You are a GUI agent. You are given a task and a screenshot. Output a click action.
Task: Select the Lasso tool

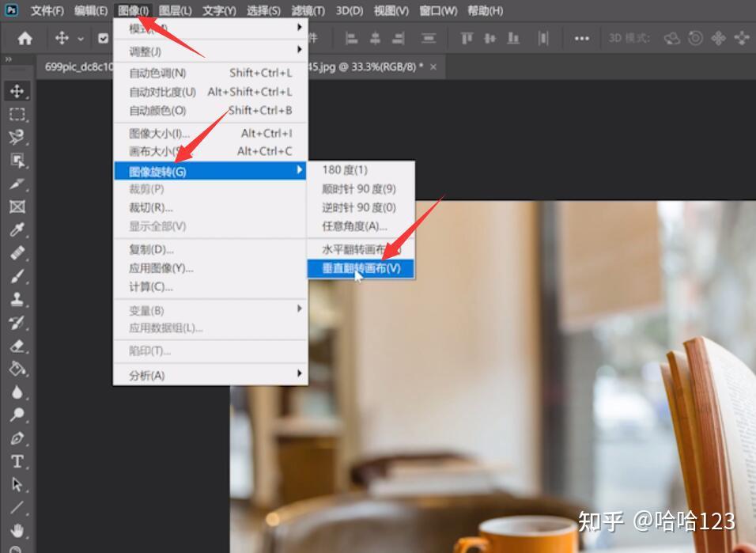click(17, 137)
